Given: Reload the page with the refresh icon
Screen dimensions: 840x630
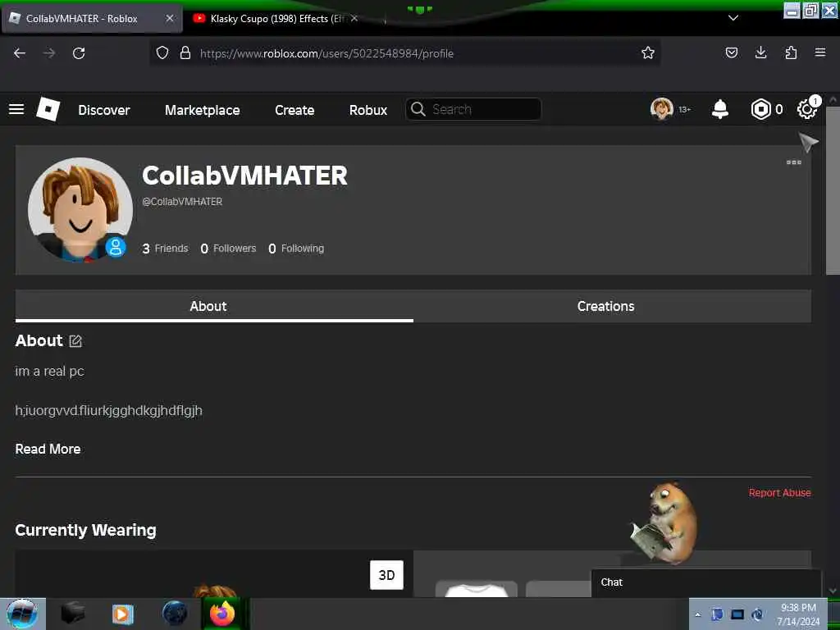Looking at the screenshot, I should [x=79, y=53].
